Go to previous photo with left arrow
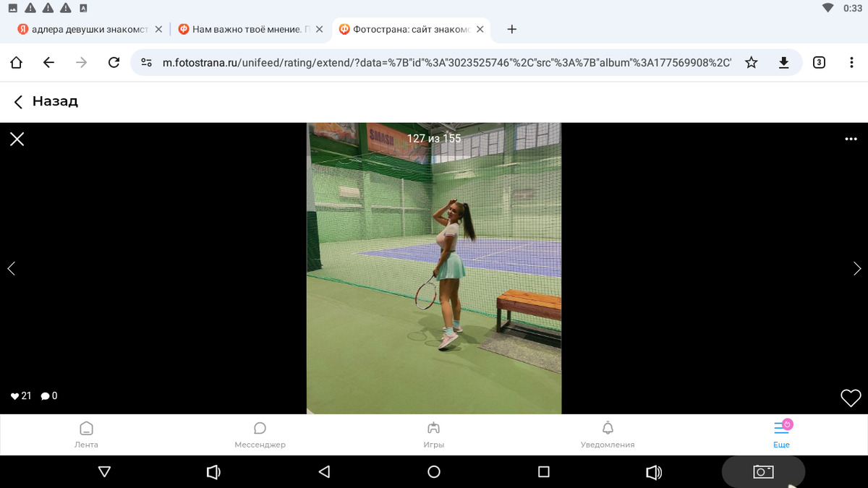This screenshot has width=868, height=488. pyautogui.click(x=11, y=269)
